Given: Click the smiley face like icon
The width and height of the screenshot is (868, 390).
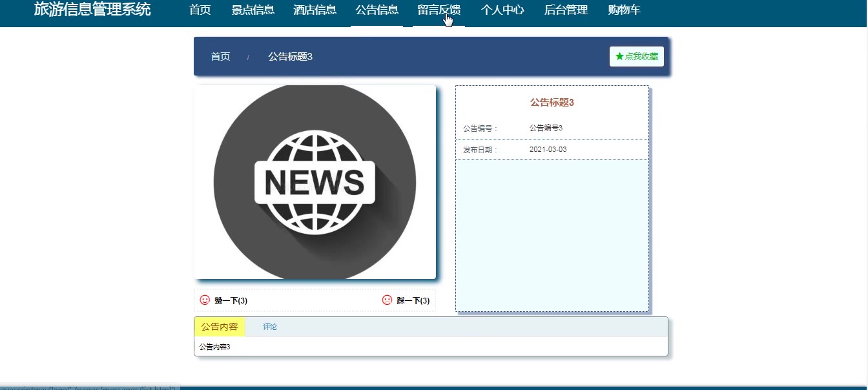Looking at the screenshot, I should coord(205,300).
